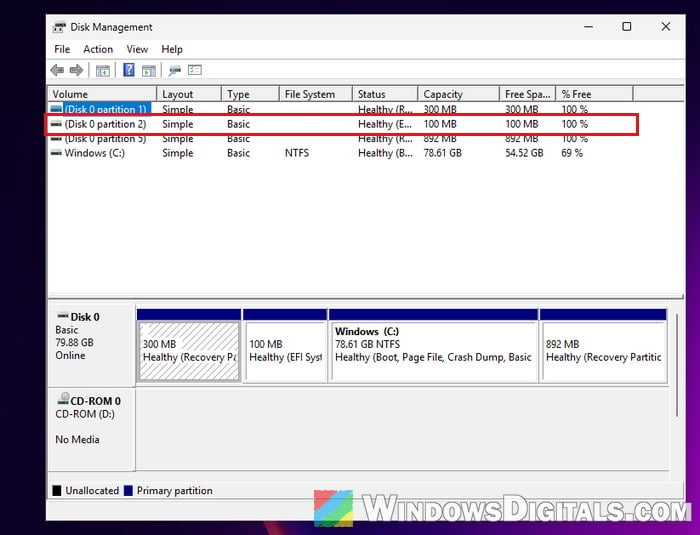Sort by the Layout column header
This screenshot has height=535, width=700.
(189, 94)
